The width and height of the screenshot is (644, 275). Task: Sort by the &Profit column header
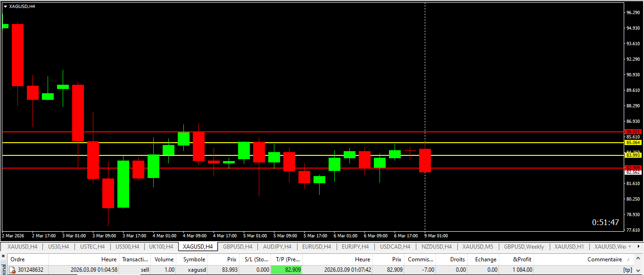tap(517, 259)
